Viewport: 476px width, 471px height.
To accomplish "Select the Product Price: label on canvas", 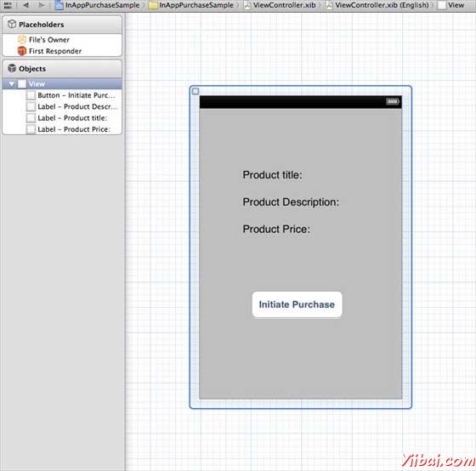I will pyautogui.click(x=276, y=229).
